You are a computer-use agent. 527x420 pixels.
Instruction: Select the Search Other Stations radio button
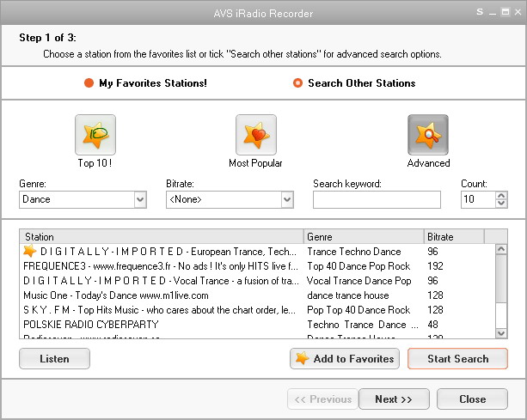click(x=297, y=83)
